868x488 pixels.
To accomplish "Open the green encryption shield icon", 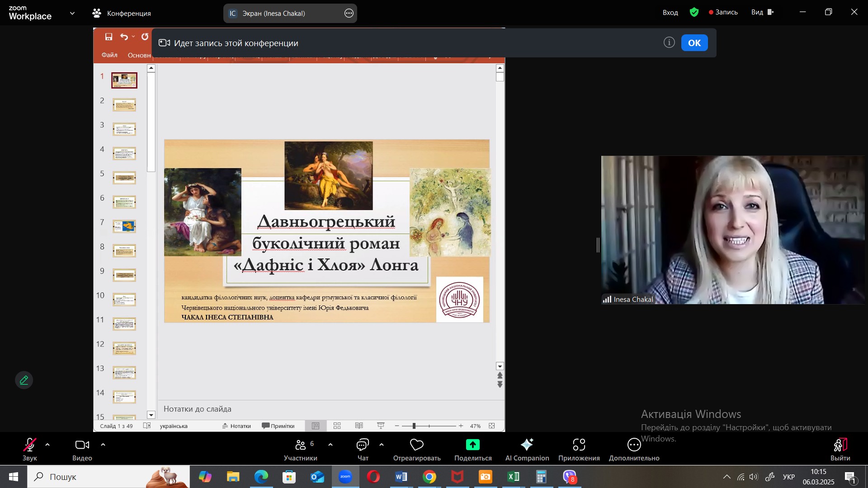I will click(694, 12).
